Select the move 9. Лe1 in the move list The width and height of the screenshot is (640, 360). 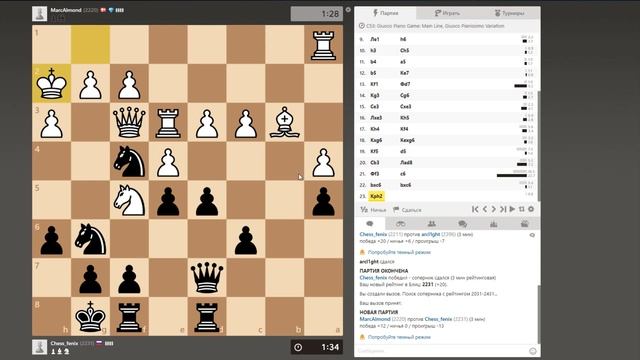click(375, 39)
